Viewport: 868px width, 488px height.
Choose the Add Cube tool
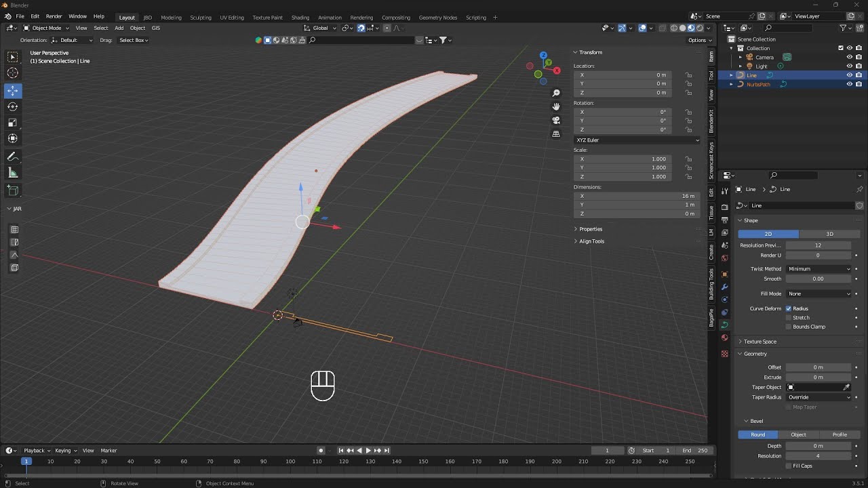click(x=13, y=190)
